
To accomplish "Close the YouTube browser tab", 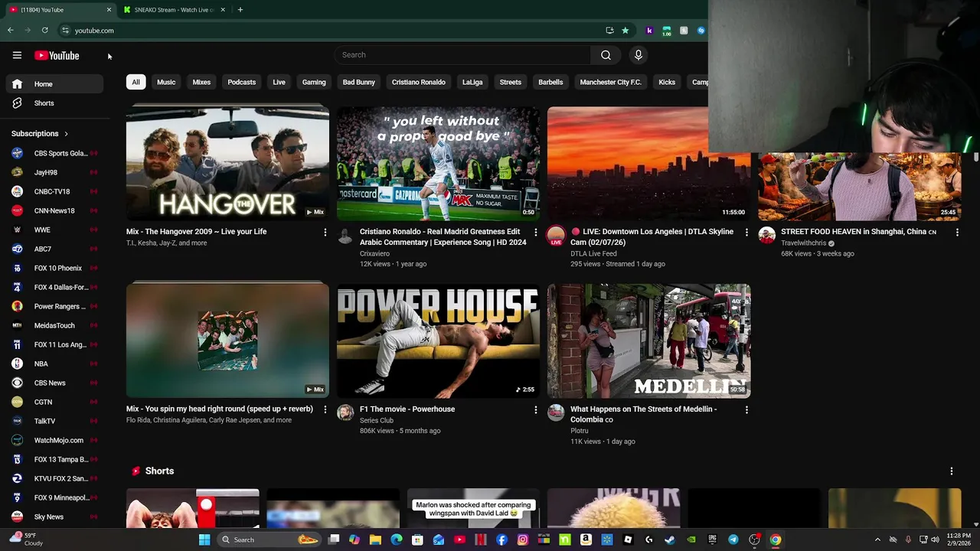I will tap(109, 10).
